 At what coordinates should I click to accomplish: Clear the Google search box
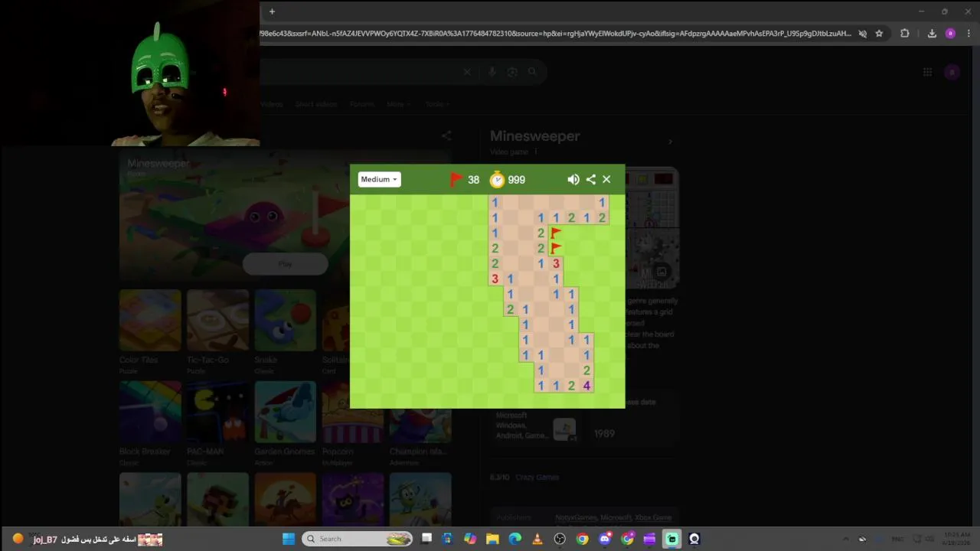tap(467, 72)
